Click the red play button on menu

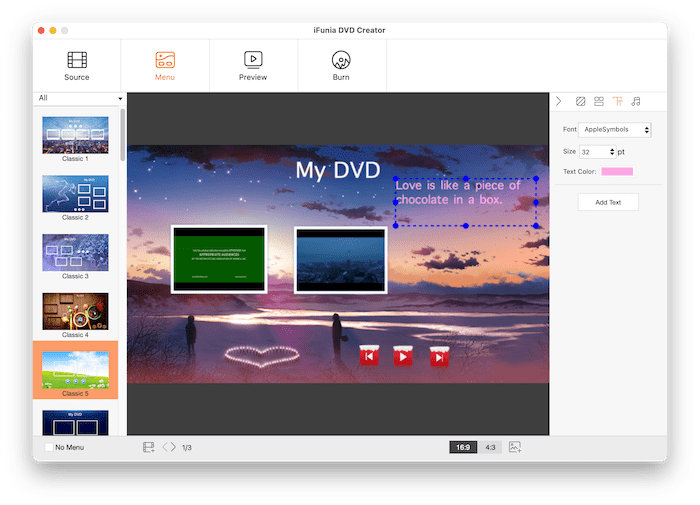[403, 355]
